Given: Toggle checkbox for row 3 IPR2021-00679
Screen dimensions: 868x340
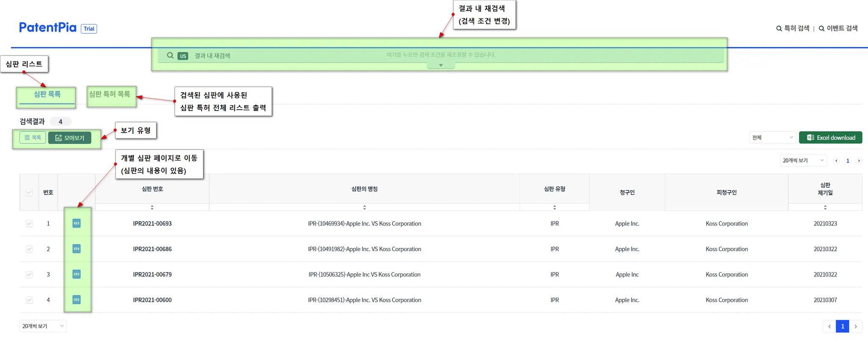Looking at the screenshot, I should click(29, 274).
